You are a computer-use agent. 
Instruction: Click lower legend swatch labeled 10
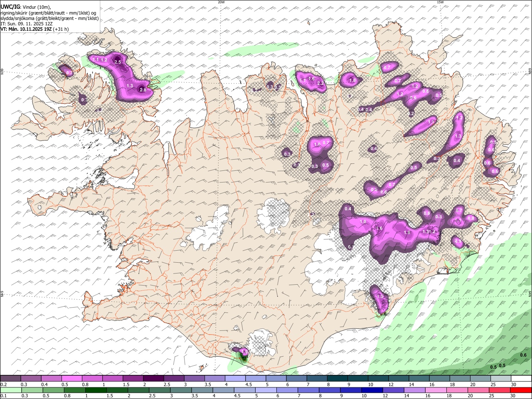372,390
